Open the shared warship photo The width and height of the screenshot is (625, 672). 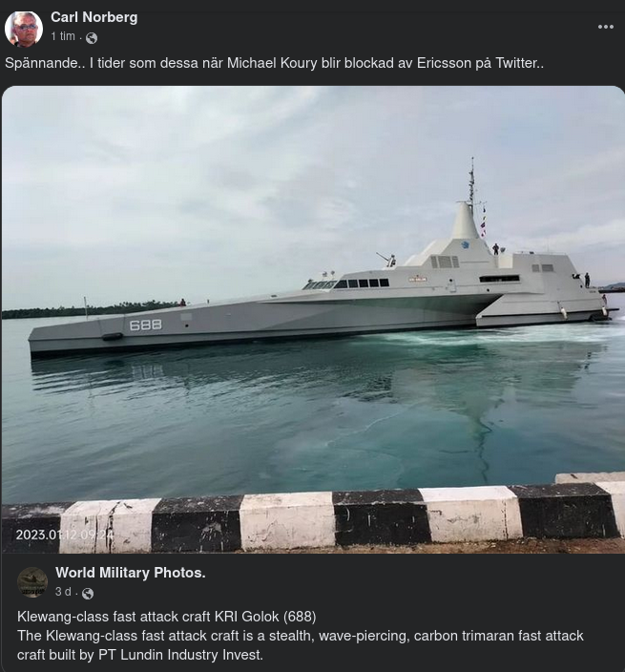[x=313, y=319]
